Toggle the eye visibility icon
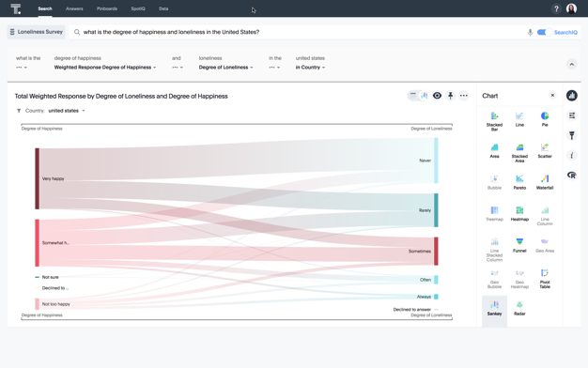This screenshot has width=588, height=368. tap(438, 96)
